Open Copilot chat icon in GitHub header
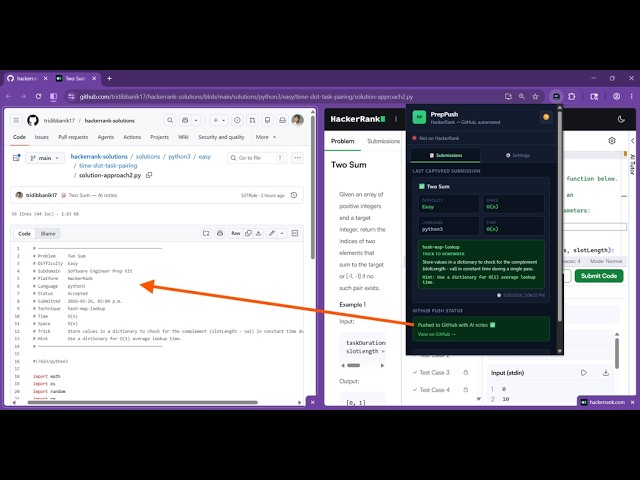This screenshot has width=640, height=480. point(185,120)
